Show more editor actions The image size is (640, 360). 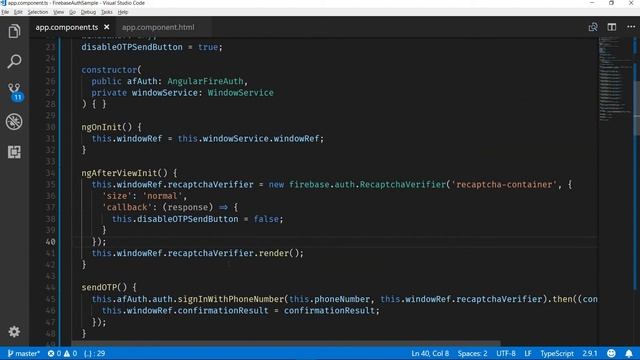(631, 27)
